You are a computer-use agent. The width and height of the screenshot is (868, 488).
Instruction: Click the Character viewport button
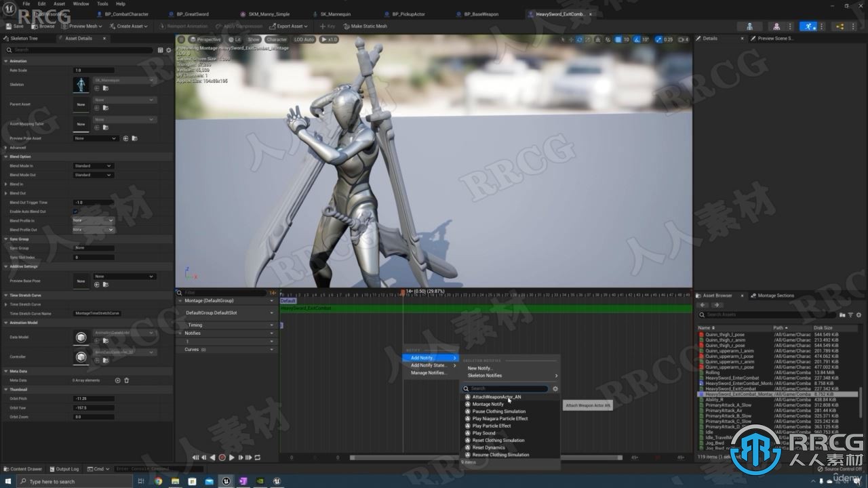pyautogui.click(x=277, y=39)
